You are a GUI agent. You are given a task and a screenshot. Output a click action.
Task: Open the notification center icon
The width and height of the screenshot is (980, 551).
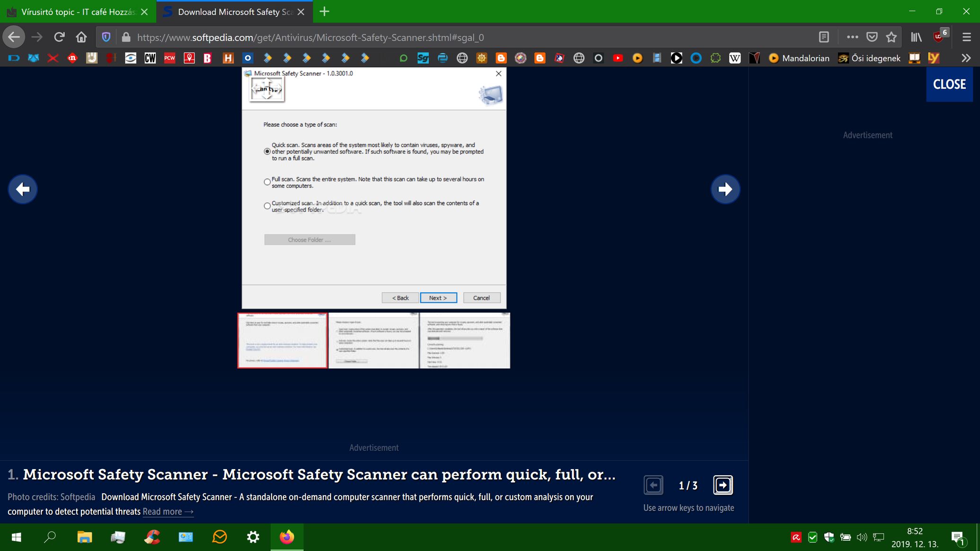point(957,537)
